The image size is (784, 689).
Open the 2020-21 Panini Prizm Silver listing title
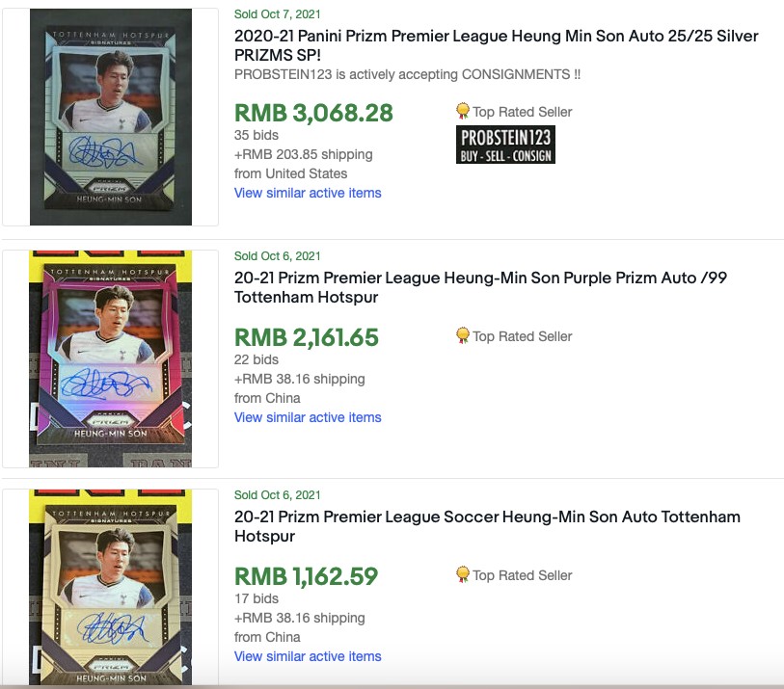[496, 45]
